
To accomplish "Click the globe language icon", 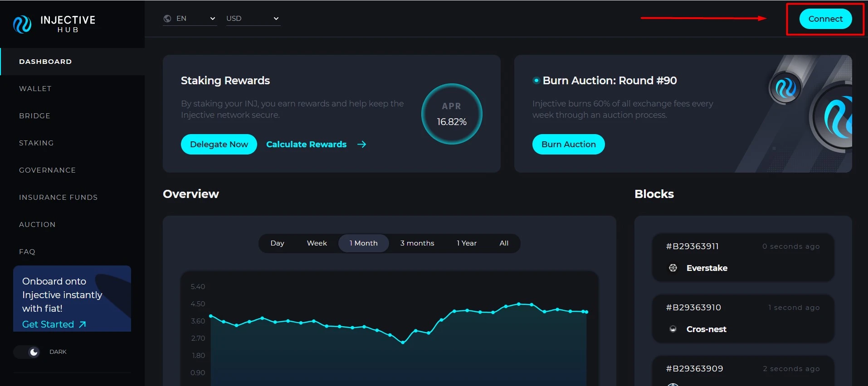I will tap(167, 19).
